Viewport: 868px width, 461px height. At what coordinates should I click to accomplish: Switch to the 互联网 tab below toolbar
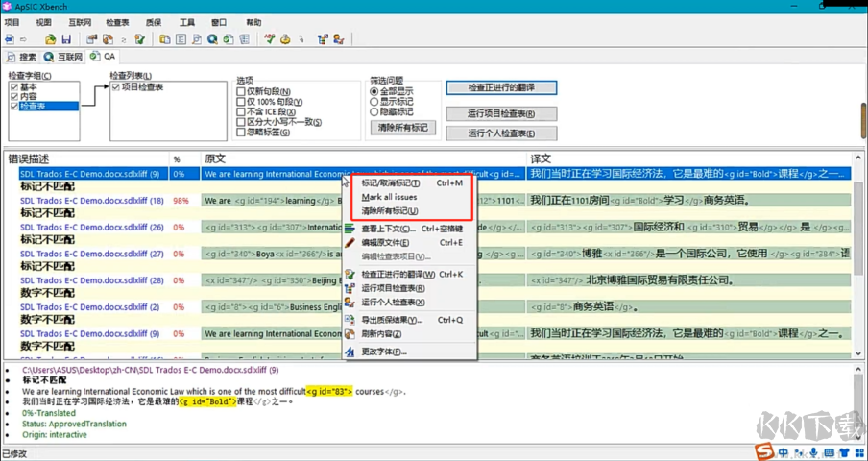pos(63,57)
